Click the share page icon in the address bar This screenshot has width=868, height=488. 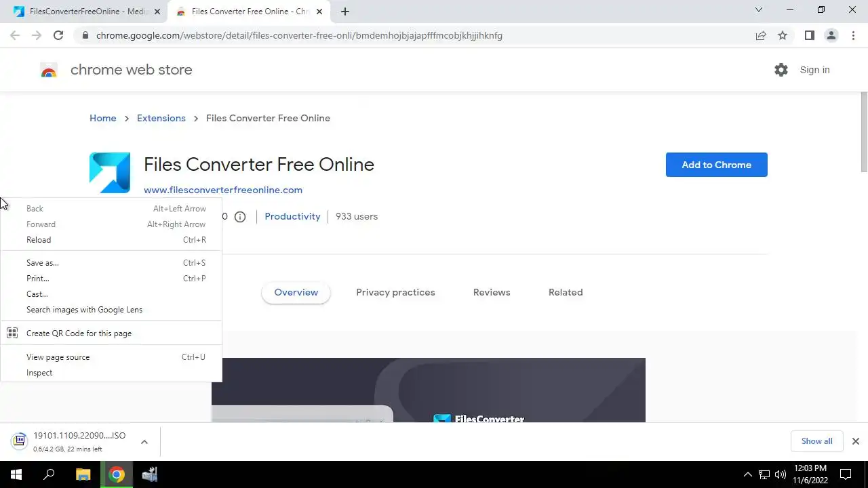point(761,35)
